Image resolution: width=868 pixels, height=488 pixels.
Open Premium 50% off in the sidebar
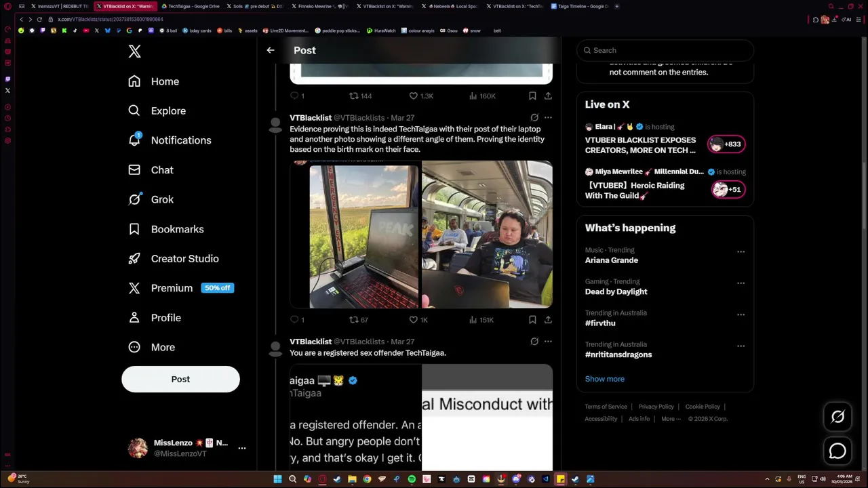[181, 288]
